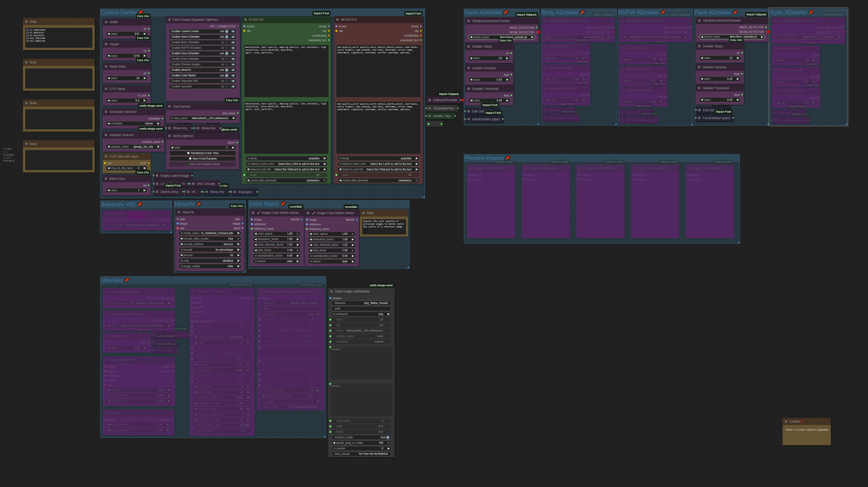Click the pin icon beside Hand ADetailer title
This screenshot has width=868, height=487.
pos(506,12)
